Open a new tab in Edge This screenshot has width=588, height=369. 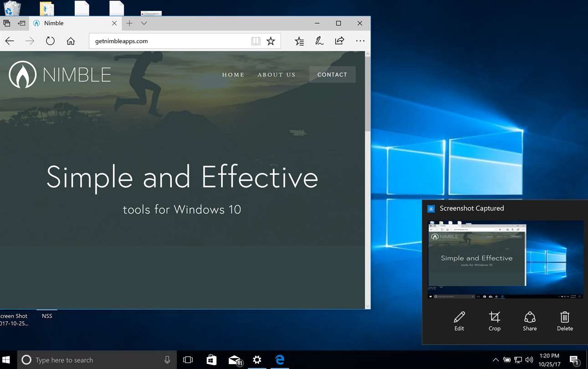pos(129,23)
